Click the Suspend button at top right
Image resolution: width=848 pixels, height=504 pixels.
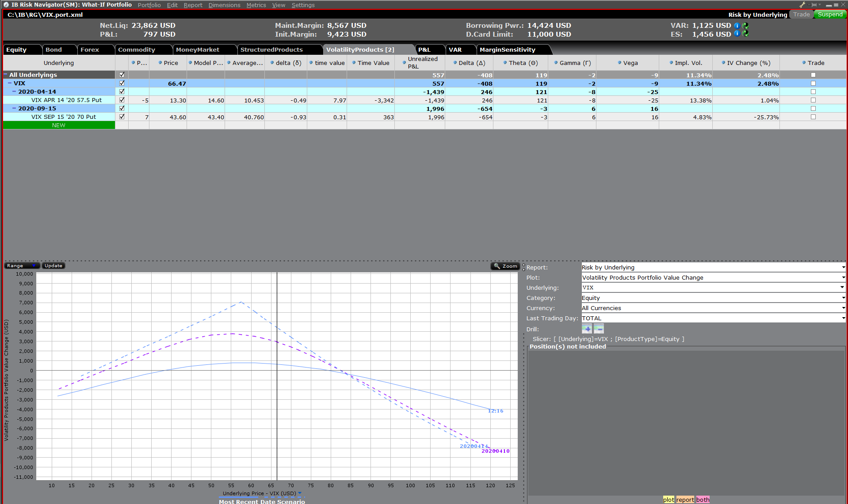click(x=830, y=14)
